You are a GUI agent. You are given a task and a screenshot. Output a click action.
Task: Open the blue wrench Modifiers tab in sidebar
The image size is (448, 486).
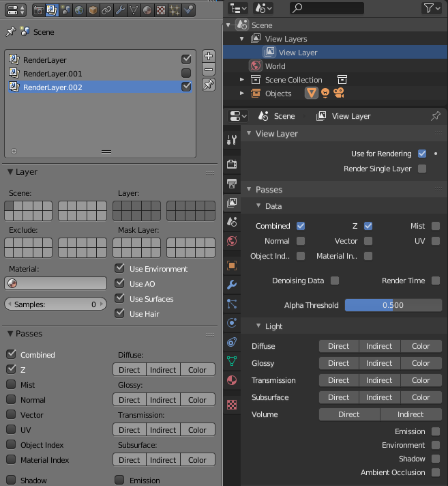pyautogui.click(x=232, y=285)
